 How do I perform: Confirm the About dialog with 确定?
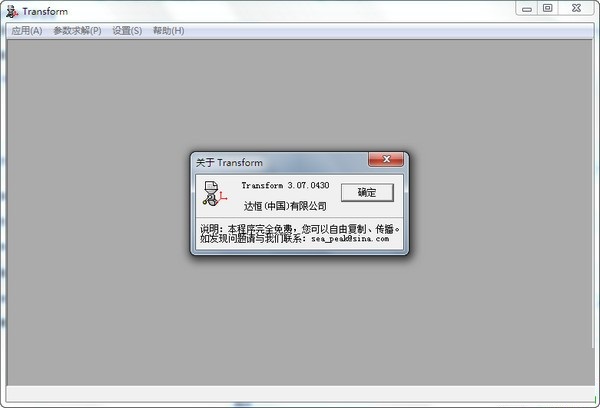tap(367, 192)
